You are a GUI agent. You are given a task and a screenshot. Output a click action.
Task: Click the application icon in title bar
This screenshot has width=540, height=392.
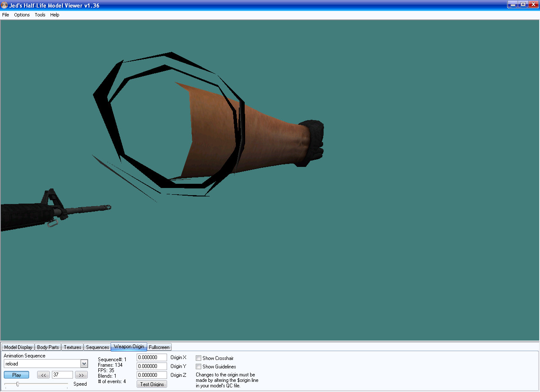pos(4,5)
